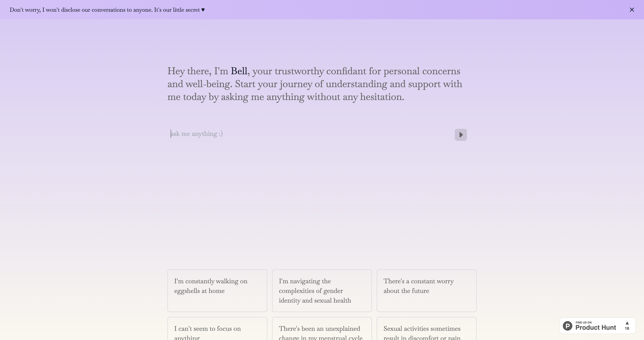The width and height of the screenshot is (644, 340).
Task: Click the purple notice bar background
Action: point(400,10)
